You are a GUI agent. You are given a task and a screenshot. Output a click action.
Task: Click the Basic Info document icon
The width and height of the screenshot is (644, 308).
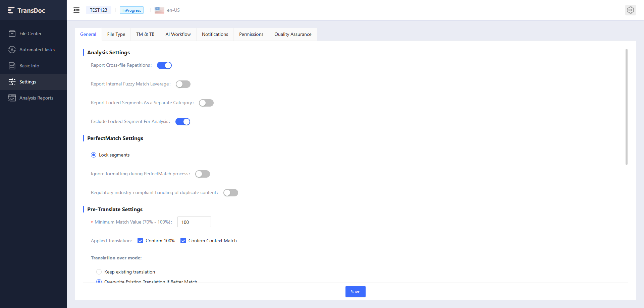tap(12, 66)
